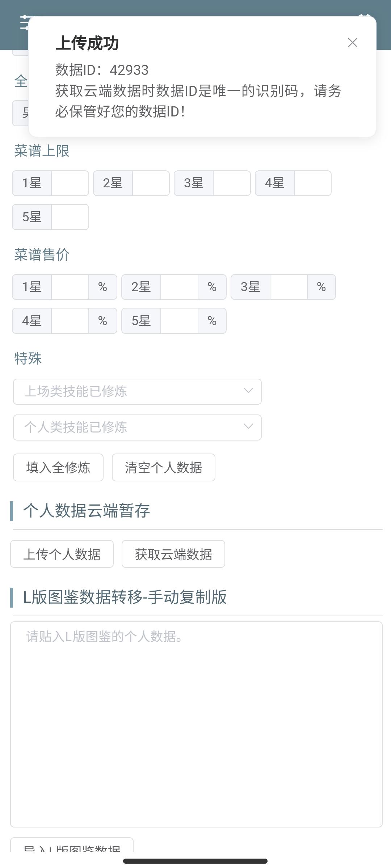Click the 4星 field under 菜谱上限

pos(312,183)
